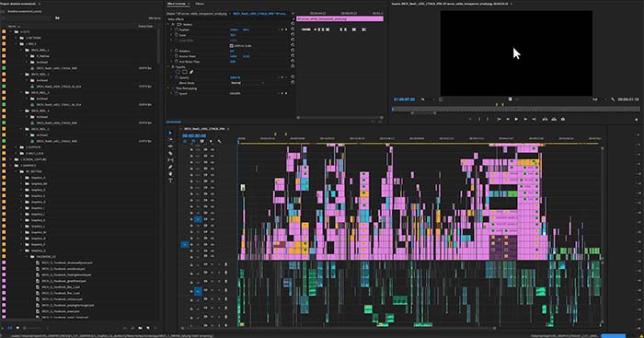This screenshot has height=338, width=644.
Task: Click the Overwrite button in the source monitor
Action: [554, 119]
